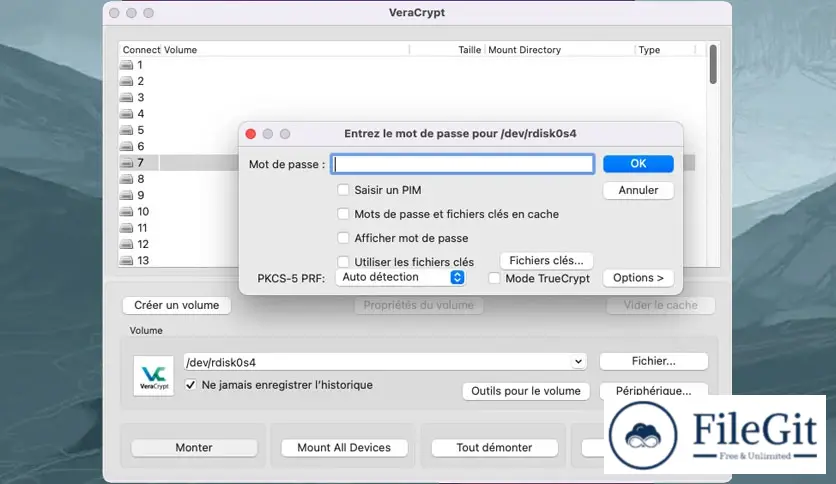The width and height of the screenshot is (836, 484).
Task: Toggle Mode TrueCrypt checkbox
Action: (x=494, y=278)
